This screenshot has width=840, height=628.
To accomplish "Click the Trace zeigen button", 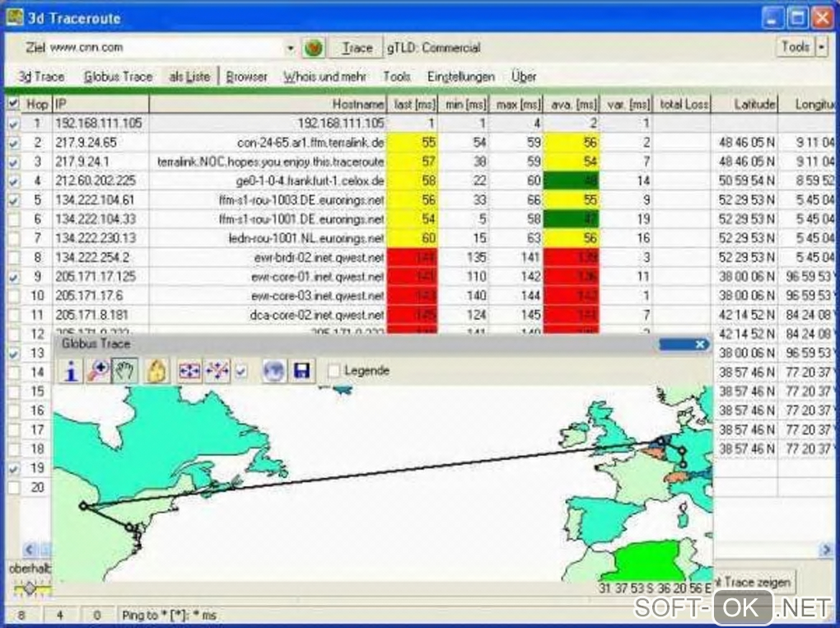I will pyautogui.click(x=756, y=582).
